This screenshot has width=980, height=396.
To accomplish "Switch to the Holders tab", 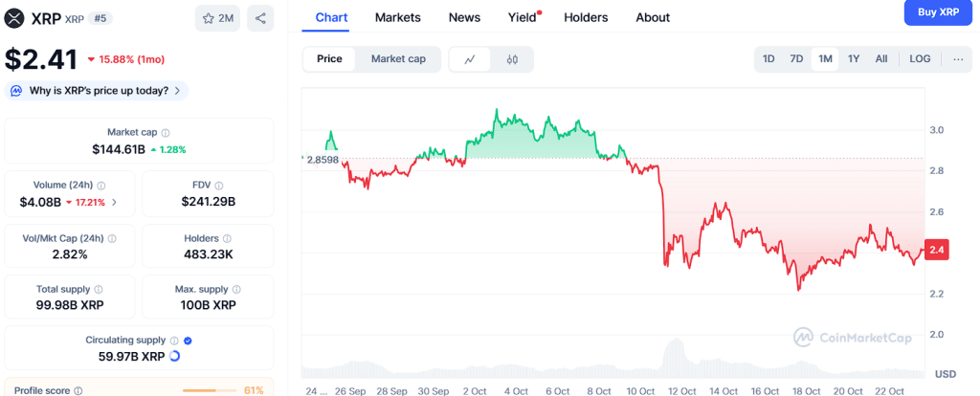I will (586, 17).
